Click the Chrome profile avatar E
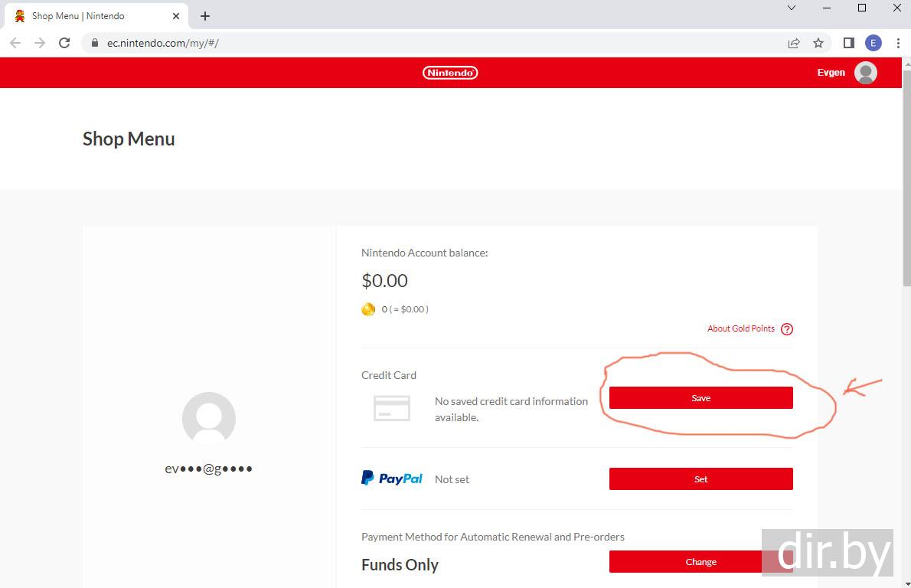Viewport: 911px width, 588px height. tap(873, 43)
